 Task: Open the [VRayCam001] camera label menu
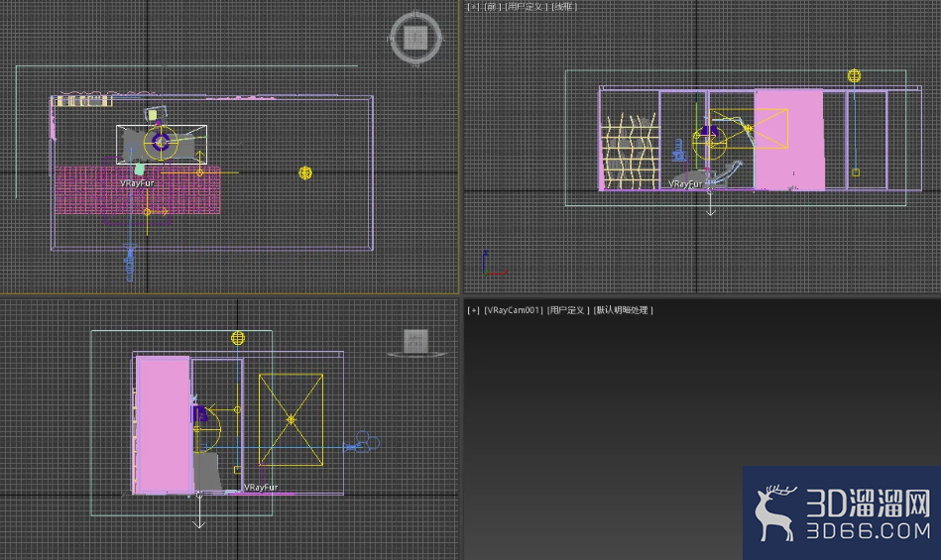pos(513,310)
